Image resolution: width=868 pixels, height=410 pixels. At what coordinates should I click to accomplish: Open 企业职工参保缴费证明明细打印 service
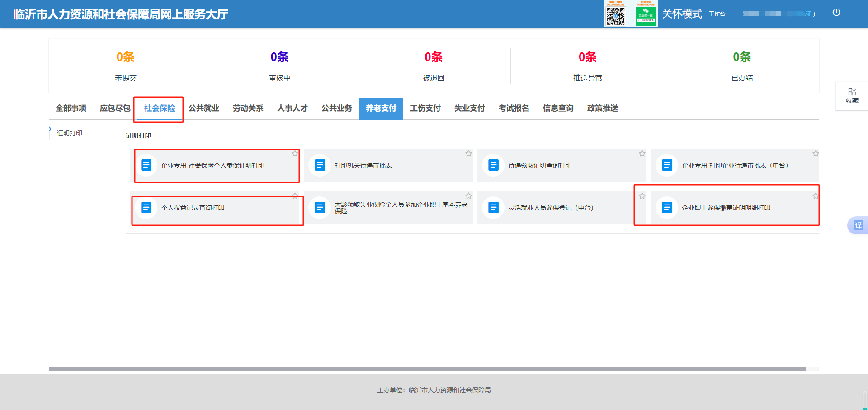tap(726, 208)
